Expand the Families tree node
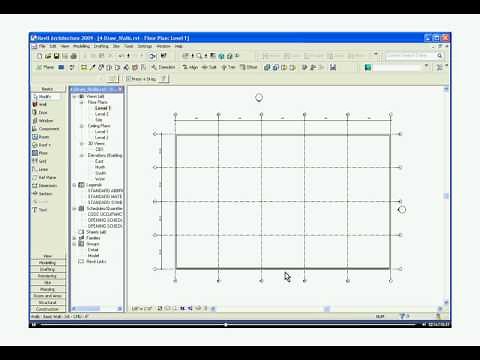The image size is (480, 360). pyautogui.click(x=75, y=238)
